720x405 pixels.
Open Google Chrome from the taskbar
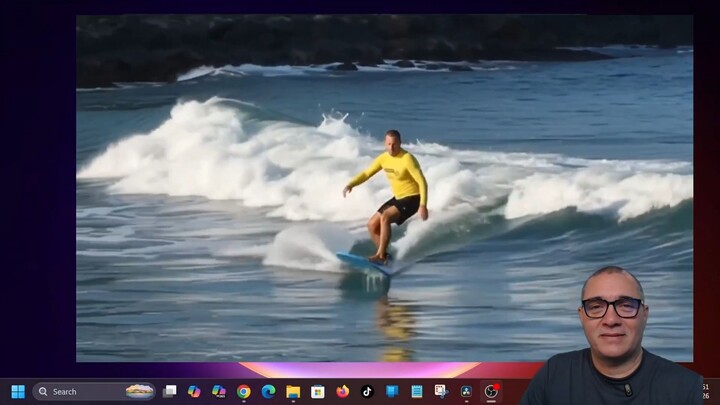244,392
